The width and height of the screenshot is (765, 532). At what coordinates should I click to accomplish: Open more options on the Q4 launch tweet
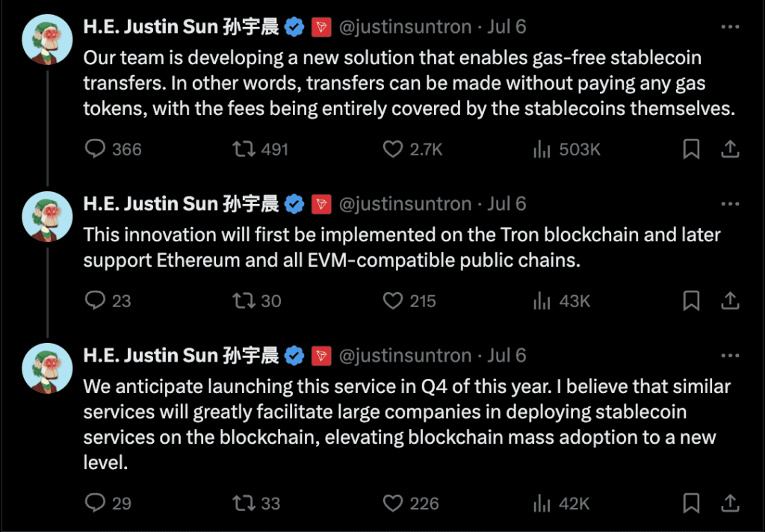pyautogui.click(x=729, y=356)
